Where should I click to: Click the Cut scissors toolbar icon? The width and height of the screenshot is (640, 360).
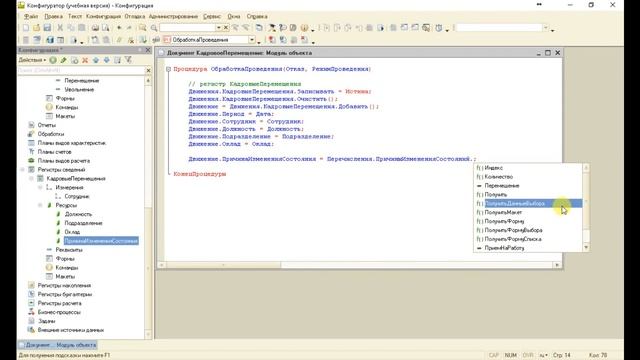pyautogui.click(x=60, y=28)
